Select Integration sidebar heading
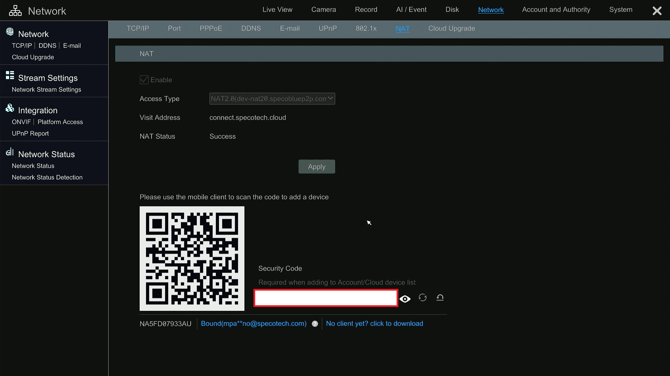 [x=38, y=110]
